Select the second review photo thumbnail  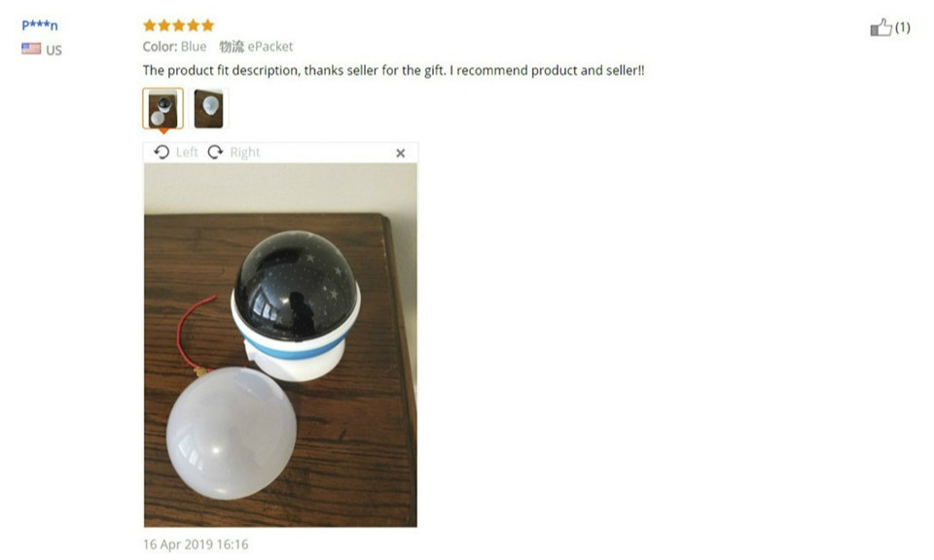click(x=208, y=108)
